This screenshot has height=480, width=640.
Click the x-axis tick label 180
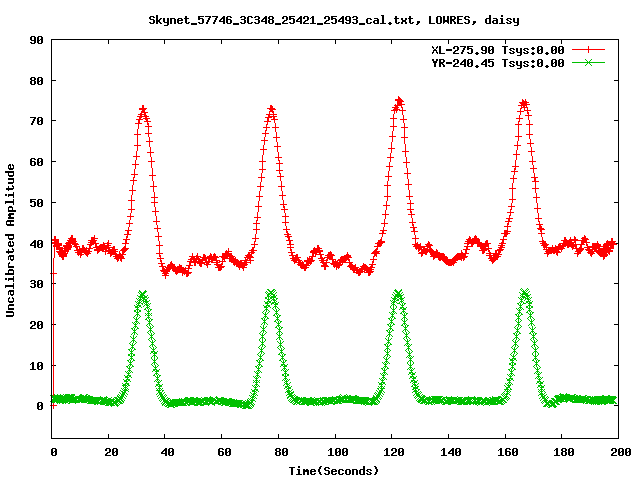564,452
